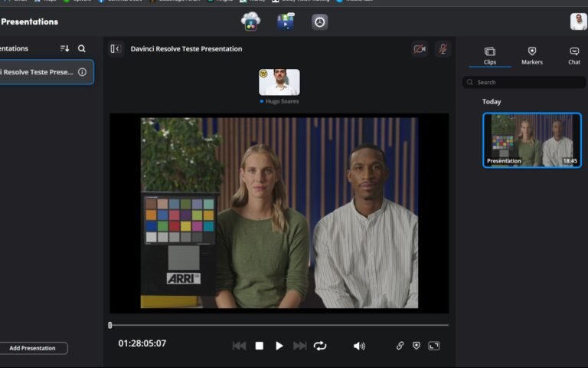The height and width of the screenshot is (368, 588).
Task: Skip to the previous clip
Action: pyautogui.click(x=239, y=346)
